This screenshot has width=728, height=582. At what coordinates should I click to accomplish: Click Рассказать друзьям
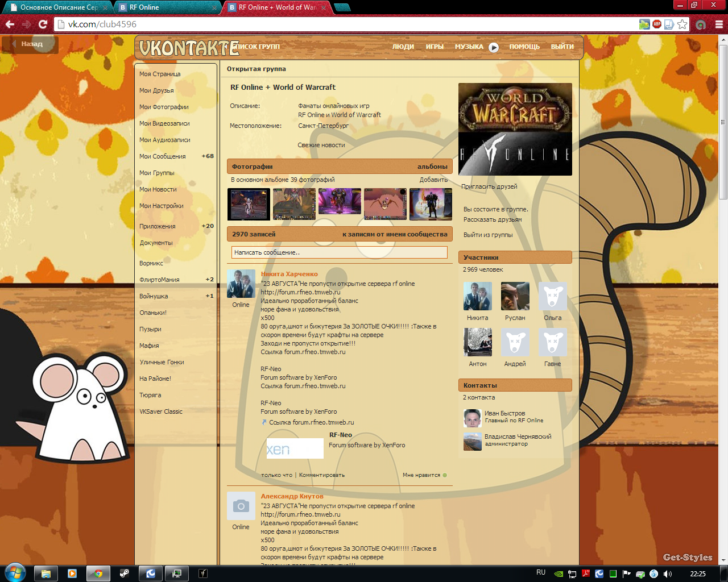(493, 219)
